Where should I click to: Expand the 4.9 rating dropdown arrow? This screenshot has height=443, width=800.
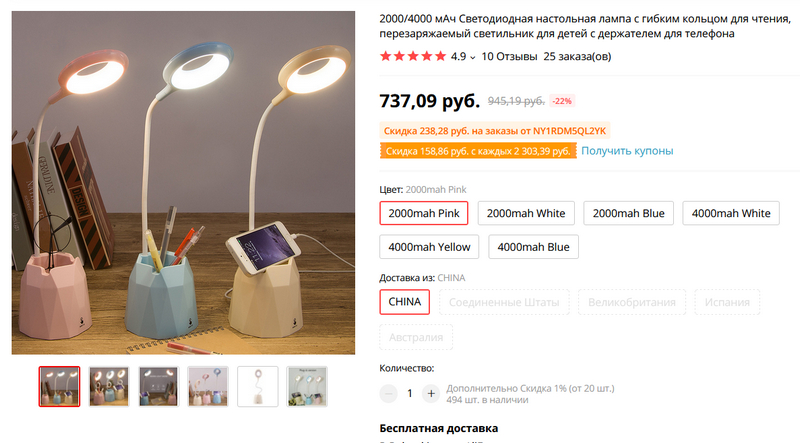pyautogui.click(x=472, y=57)
